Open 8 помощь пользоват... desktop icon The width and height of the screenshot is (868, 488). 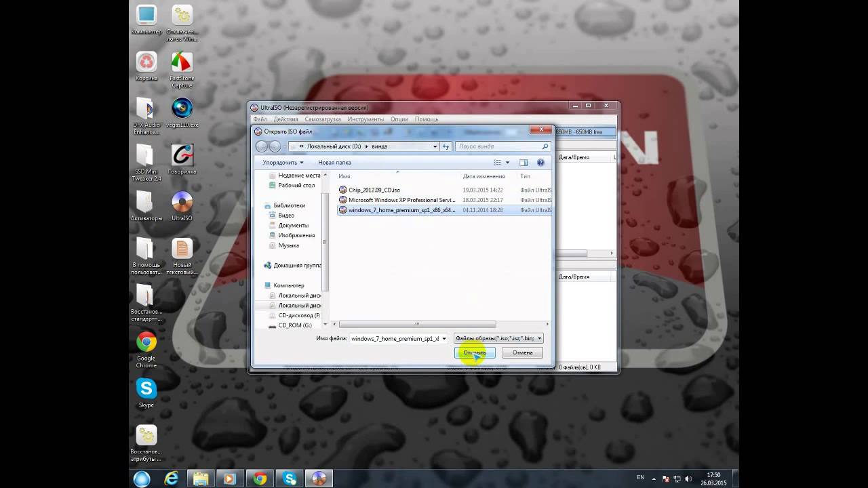pos(146,256)
